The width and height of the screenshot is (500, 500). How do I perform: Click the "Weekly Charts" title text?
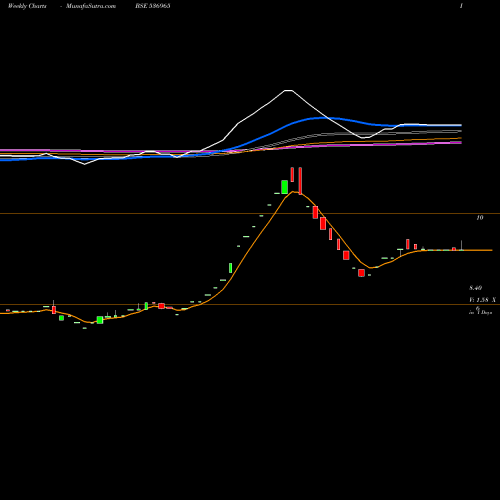27,6
